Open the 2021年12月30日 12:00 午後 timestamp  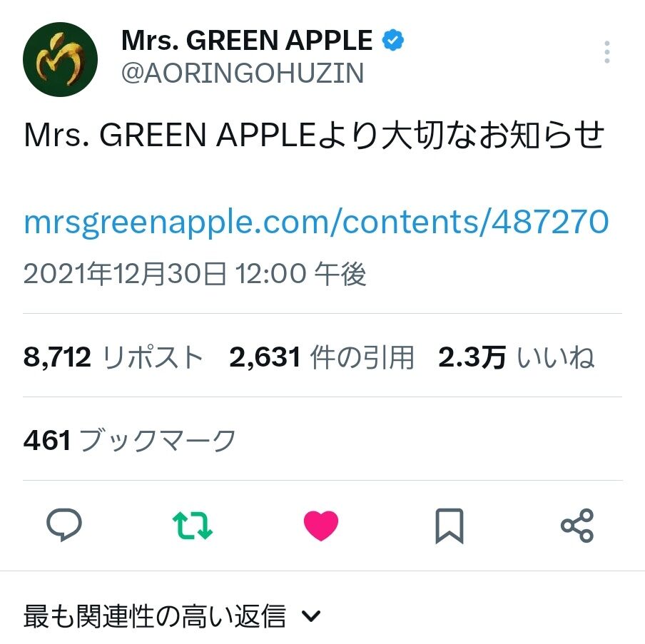click(x=195, y=274)
